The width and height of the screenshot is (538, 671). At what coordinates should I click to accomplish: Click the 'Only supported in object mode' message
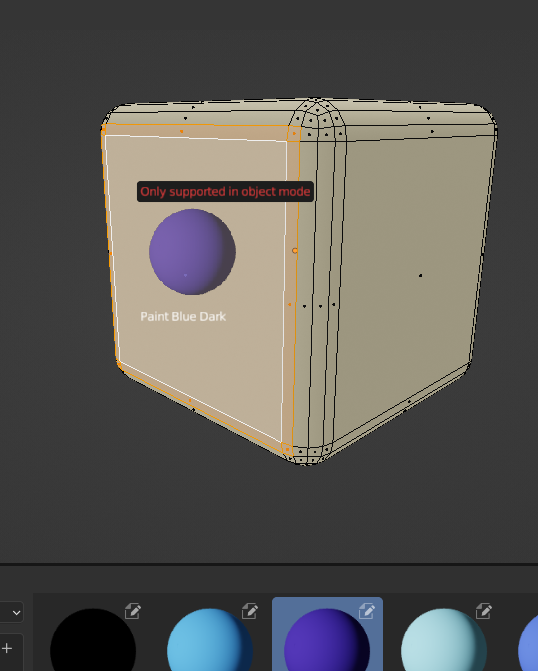pos(225,191)
